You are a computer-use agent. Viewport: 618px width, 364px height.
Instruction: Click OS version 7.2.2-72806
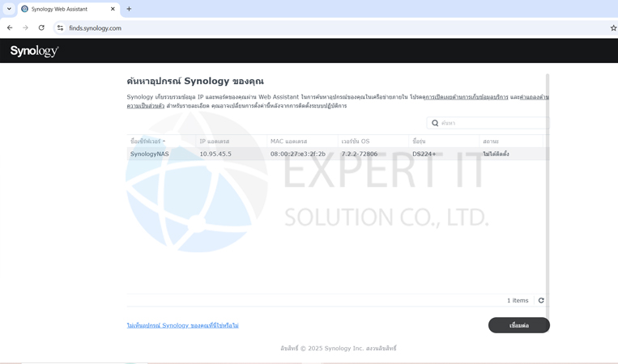[x=360, y=154]
